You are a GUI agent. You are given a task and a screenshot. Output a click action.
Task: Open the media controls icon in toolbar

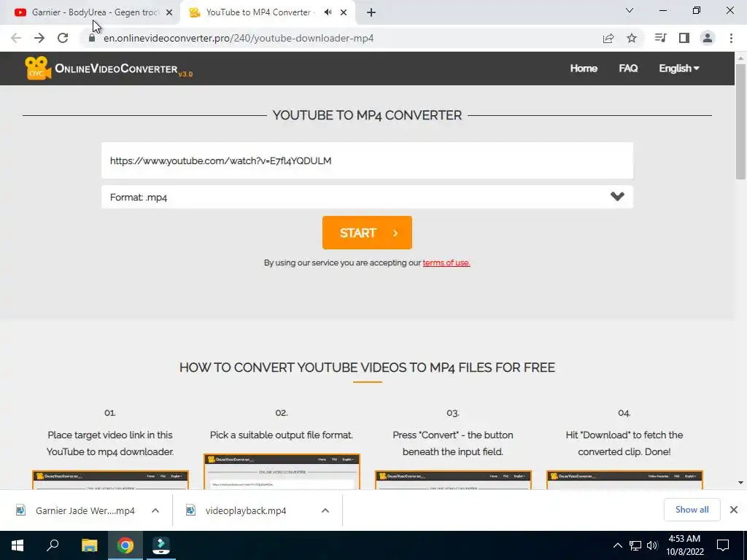(x=660, y=38)
